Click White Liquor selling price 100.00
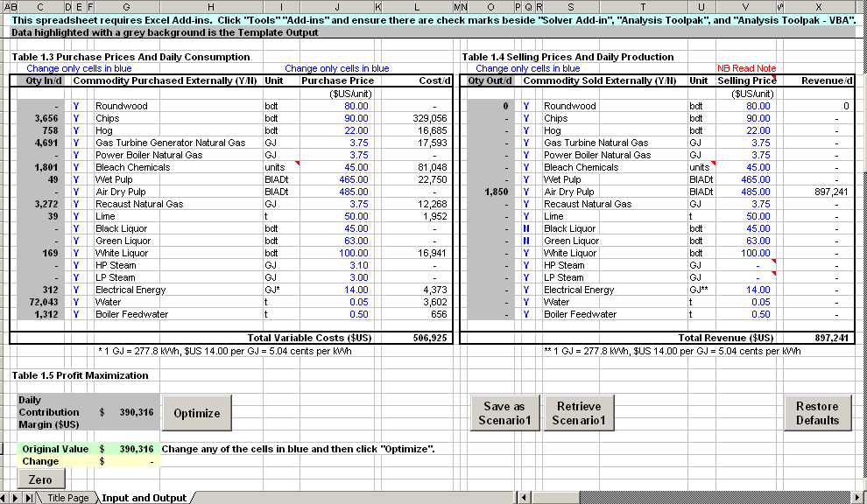Viewport: 867px width, 504px height. pyautogui.click(x=745, y=253)
